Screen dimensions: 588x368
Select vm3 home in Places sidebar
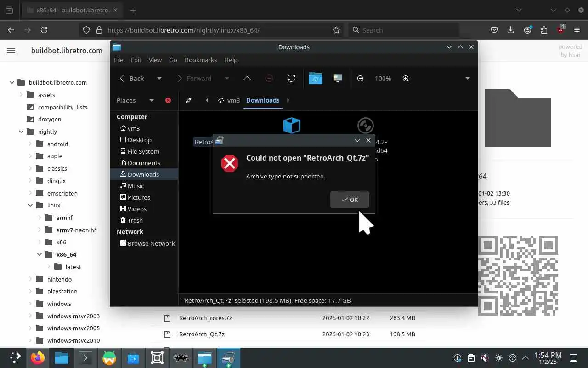(144, 128)
